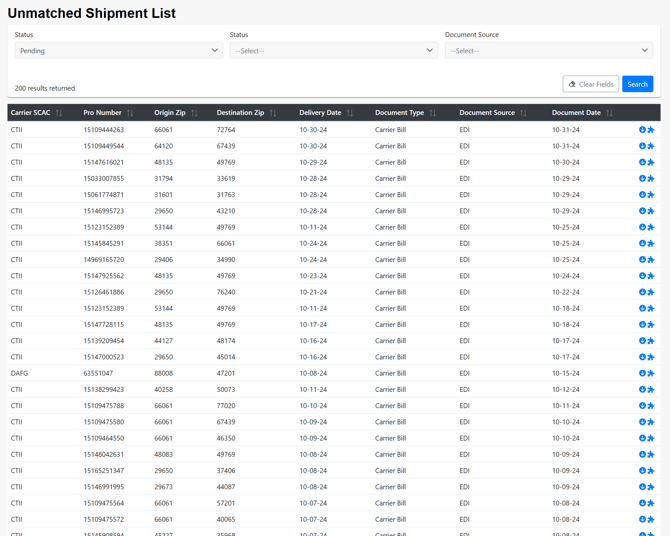Sort by Pro Number column arrows
The height and width of the screenshot is (536, 670).
point(130,113)
